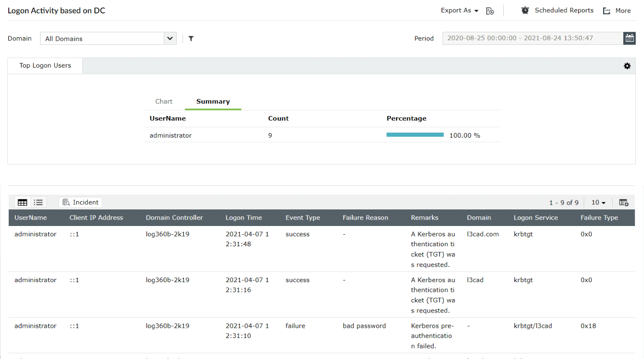Expand the Export As dropdown
Viewport: 644px width, 359px height.
tap(459, 10)
